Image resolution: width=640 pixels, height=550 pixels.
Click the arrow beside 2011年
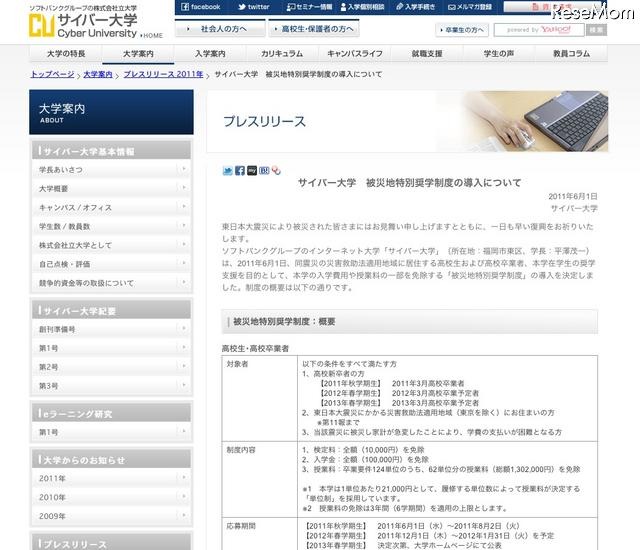(x=184, y=477)
